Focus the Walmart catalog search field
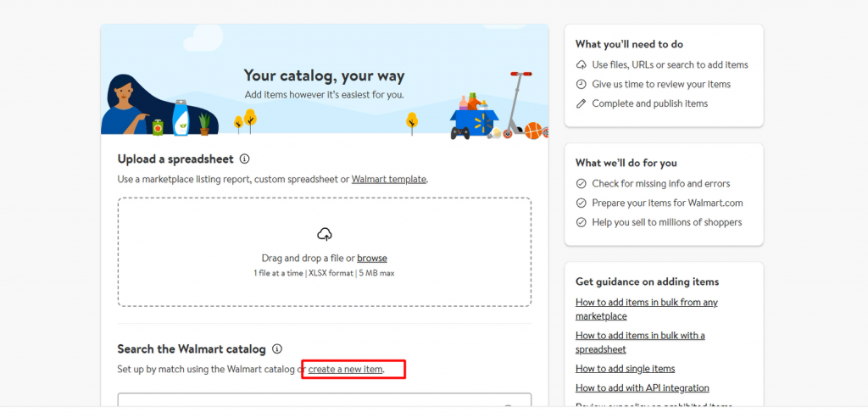 324,400
